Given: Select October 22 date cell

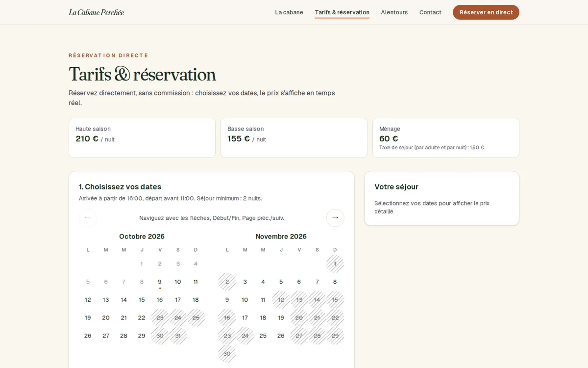Looking at the screenshot, I should click(x=142, y=318).
